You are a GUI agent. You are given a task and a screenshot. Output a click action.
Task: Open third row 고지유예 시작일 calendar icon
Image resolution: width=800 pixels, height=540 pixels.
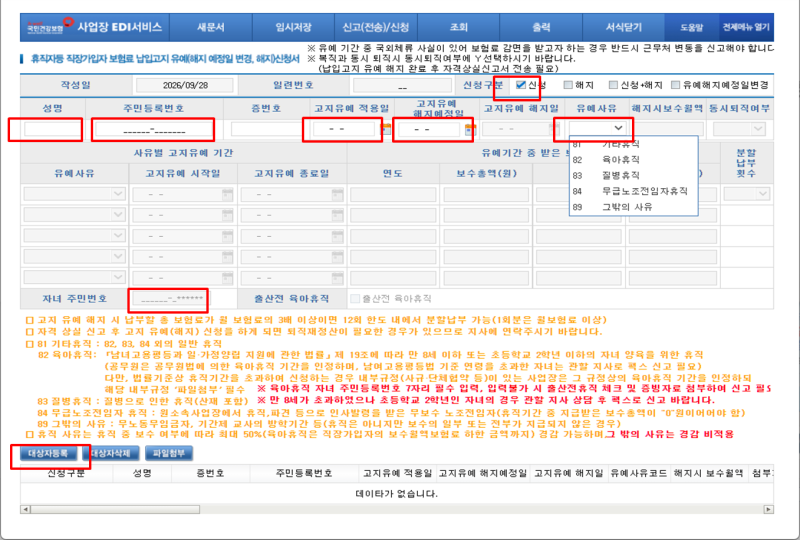228,236
